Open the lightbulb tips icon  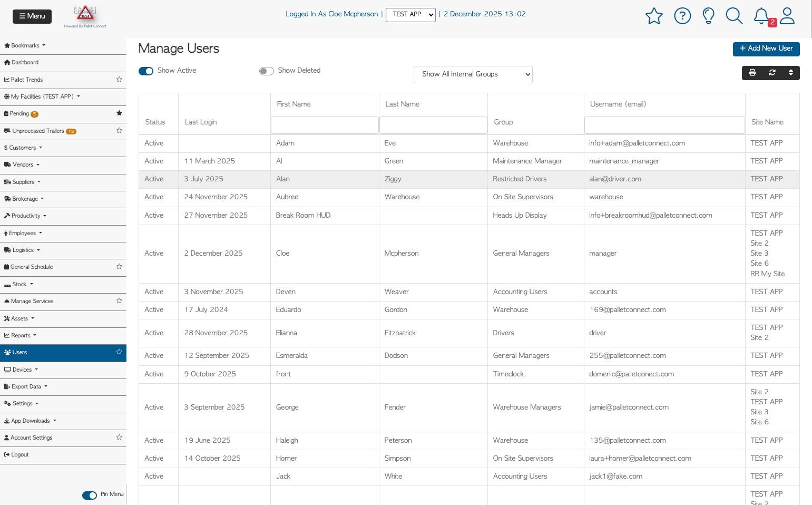709,16
